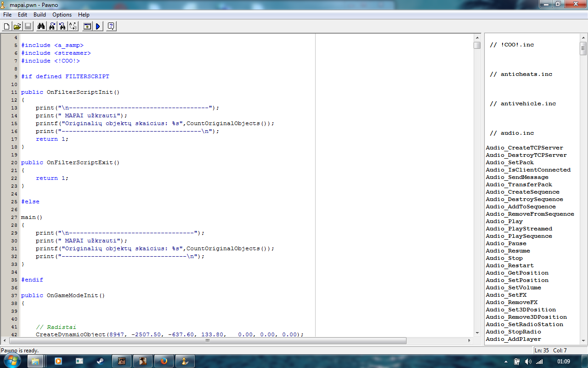Select Audio_PlayStreamed in the function list
Viewport: 588px width, 368px height.
pyautogui.click(x=519, y=229)
